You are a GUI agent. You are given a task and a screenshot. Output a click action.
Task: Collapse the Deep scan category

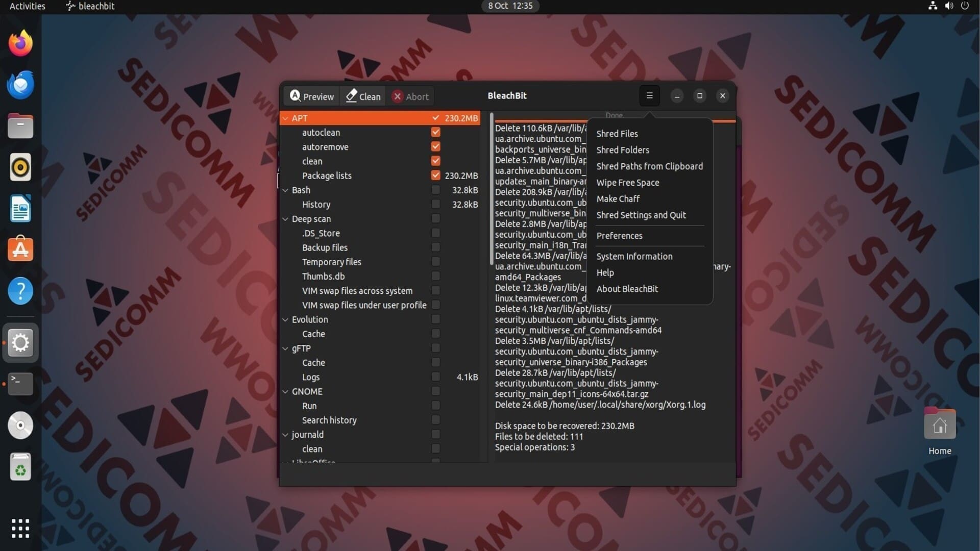click(285, 219)
